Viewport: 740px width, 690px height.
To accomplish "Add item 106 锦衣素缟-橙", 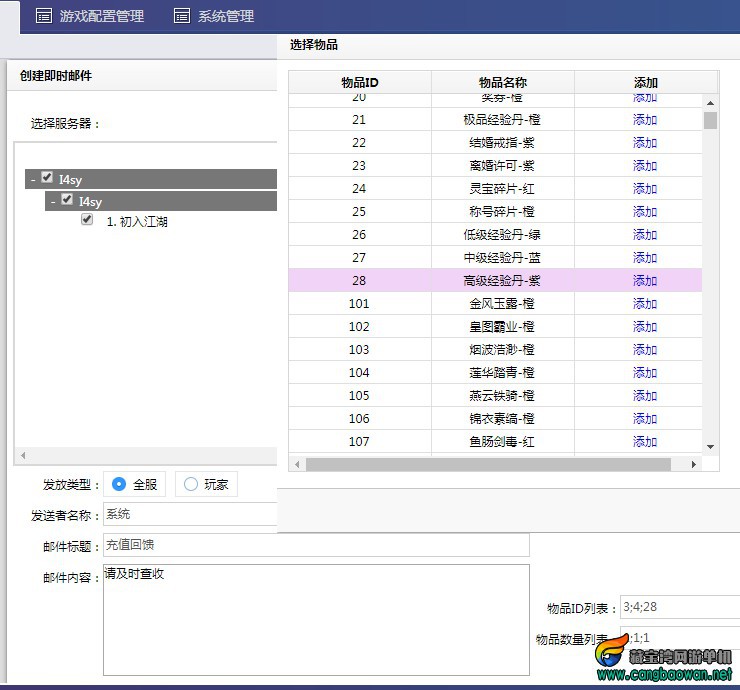I will tap(645, 419).
